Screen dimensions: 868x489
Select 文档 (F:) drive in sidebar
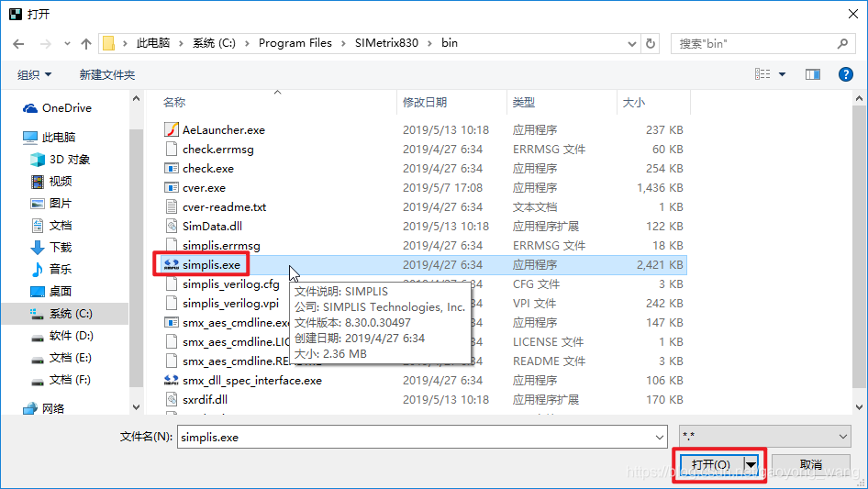tap(61, 380)
